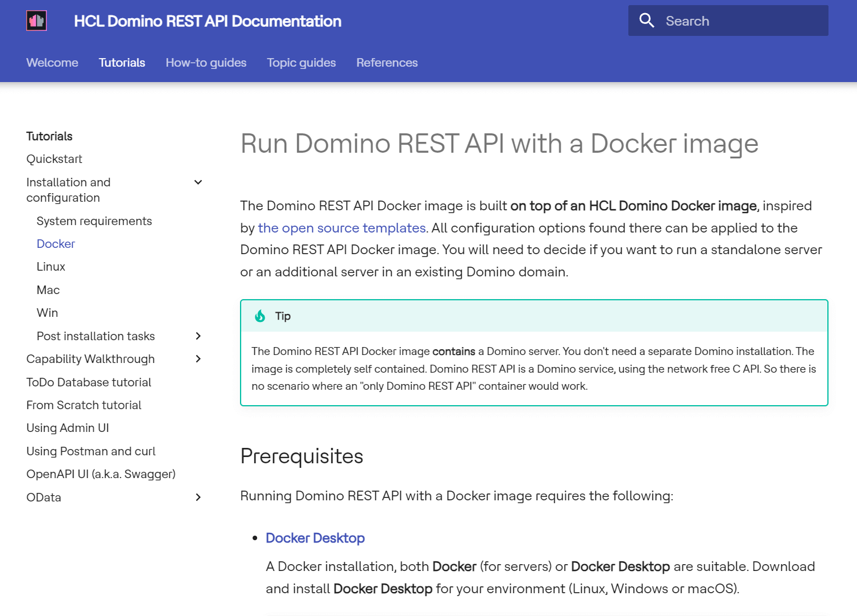Open the Using Admin UI page

tap(67, 428)
